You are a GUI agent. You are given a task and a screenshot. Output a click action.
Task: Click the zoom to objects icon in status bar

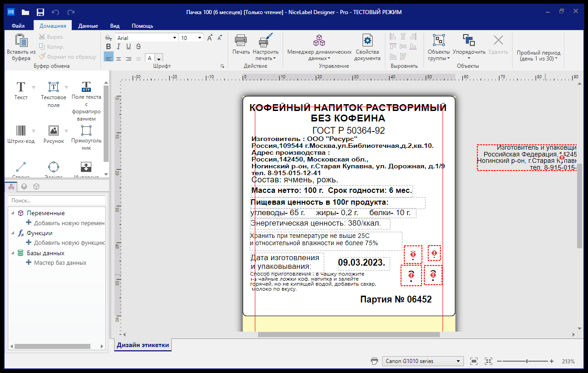tap(488, 361)
